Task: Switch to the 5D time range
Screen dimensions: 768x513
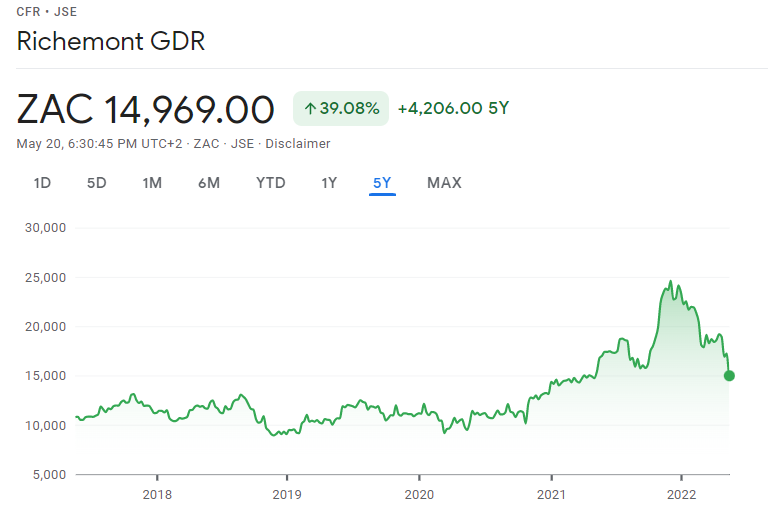Action: [96, 183]
